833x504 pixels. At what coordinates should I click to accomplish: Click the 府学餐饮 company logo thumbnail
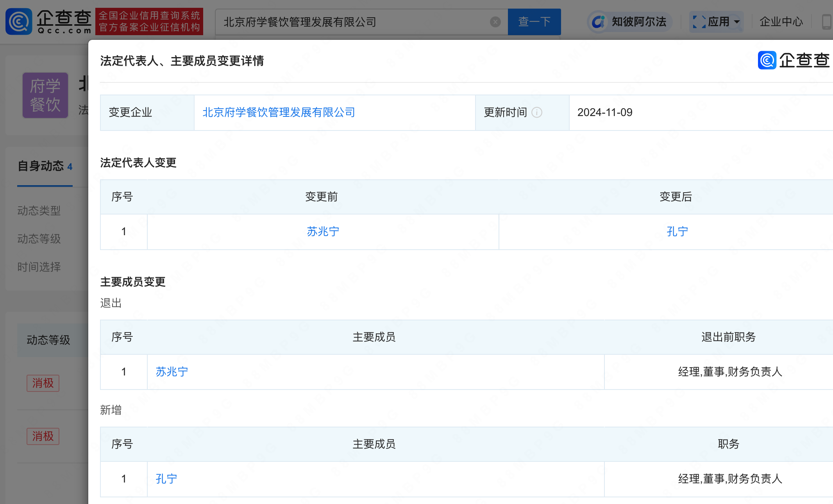click(45, 95)
